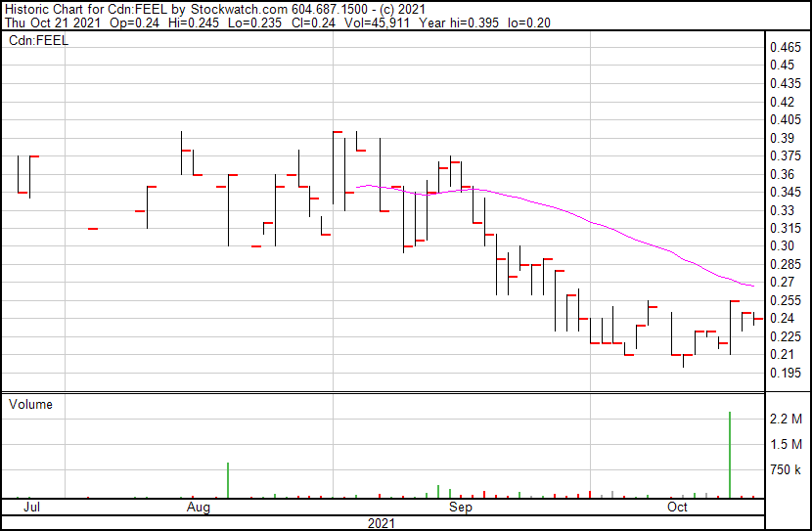The width and height of the screenshot is (812, 531).
Task: Click the Aug month label
Action: tap(199, 507)
